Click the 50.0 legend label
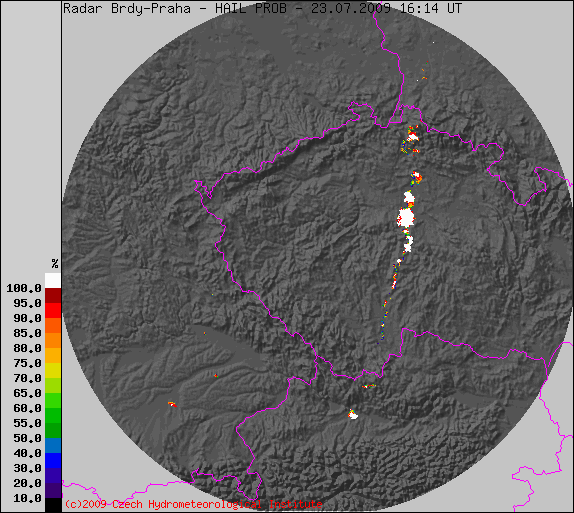 click(27, 438)
